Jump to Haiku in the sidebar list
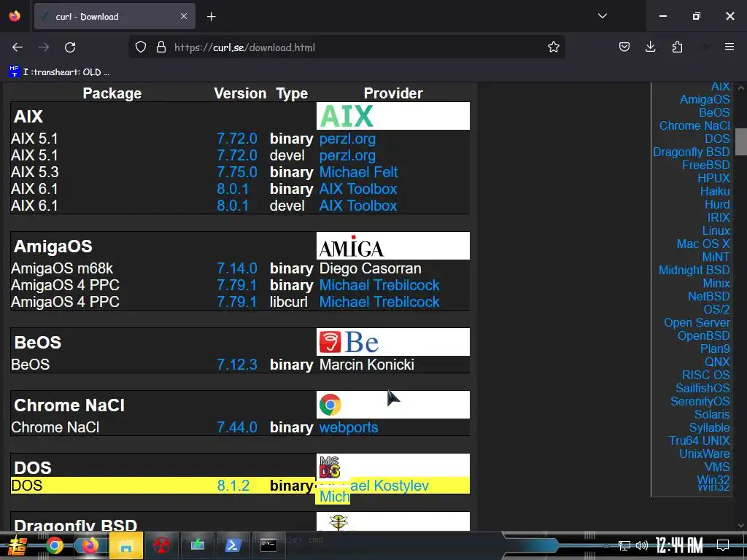This screenshot has height=560, width=747. (715, 191)
